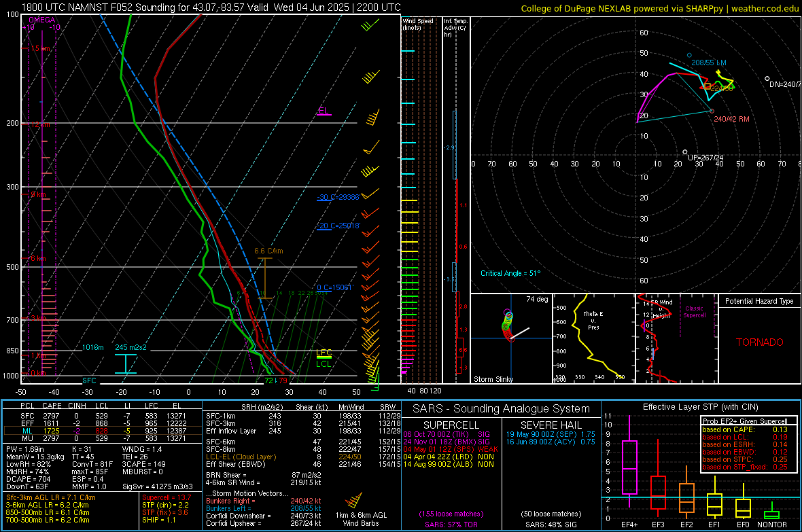Screen dimensions: 802x532
Task: Click the magenta 'OMEGA' label
Action: click(x=42, y=20)
